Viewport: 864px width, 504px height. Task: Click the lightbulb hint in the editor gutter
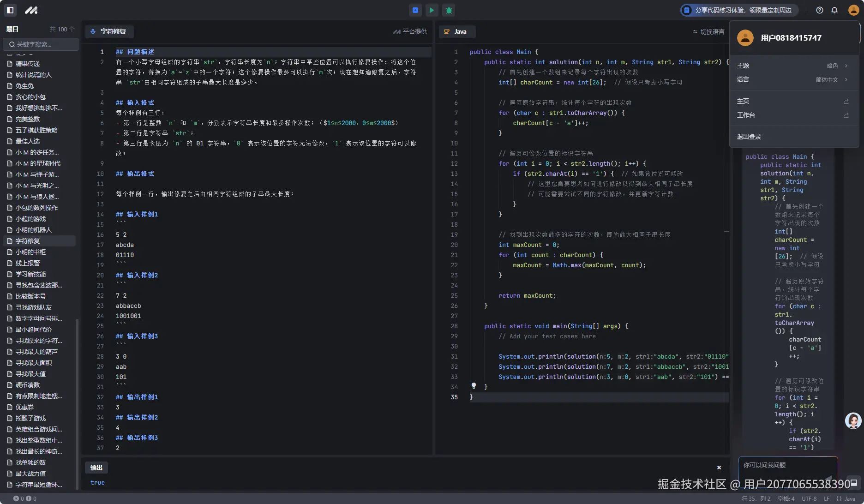coord(474,386)
